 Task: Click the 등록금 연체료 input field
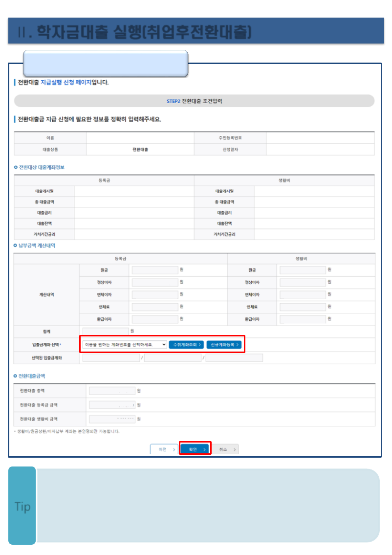pyautogui.click(x=155, y=307)
